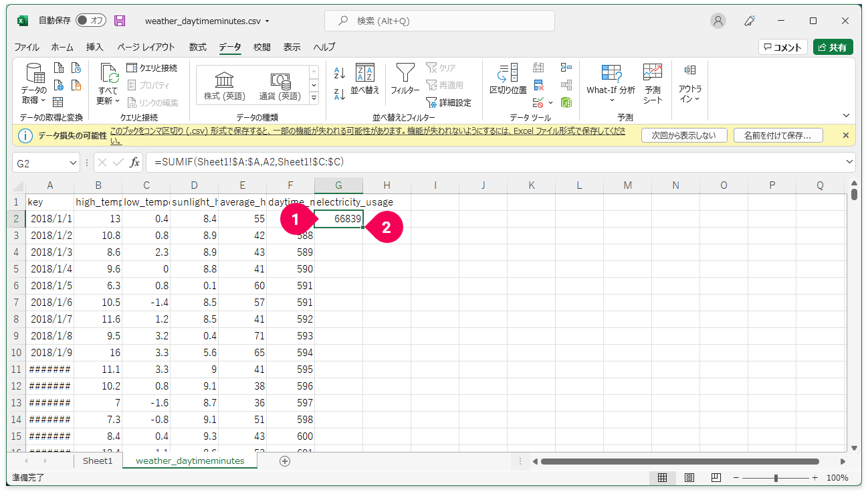Switch to Normal view in status bar
868x494 pixels.
pyautogui.click(x=662, y=478)
